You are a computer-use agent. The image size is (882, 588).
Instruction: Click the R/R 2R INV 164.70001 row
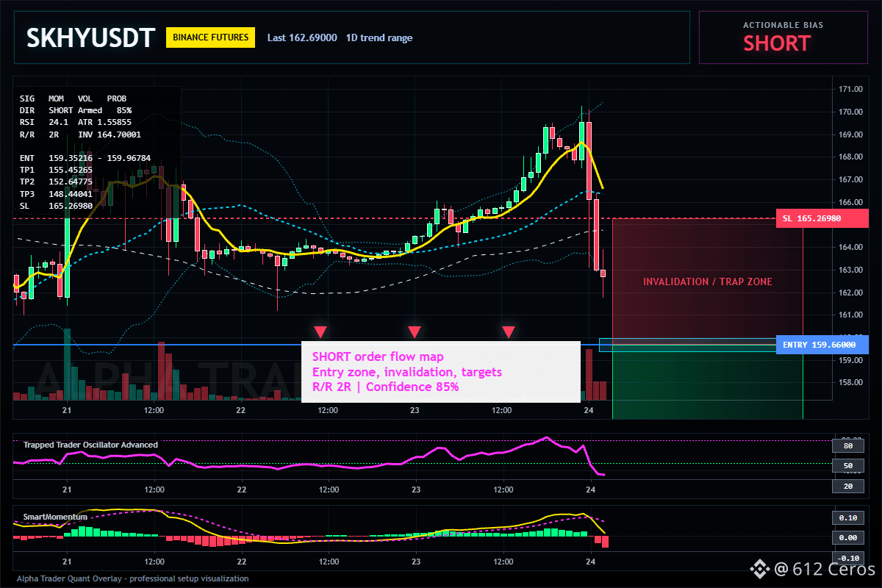click(x=80, y=135)
